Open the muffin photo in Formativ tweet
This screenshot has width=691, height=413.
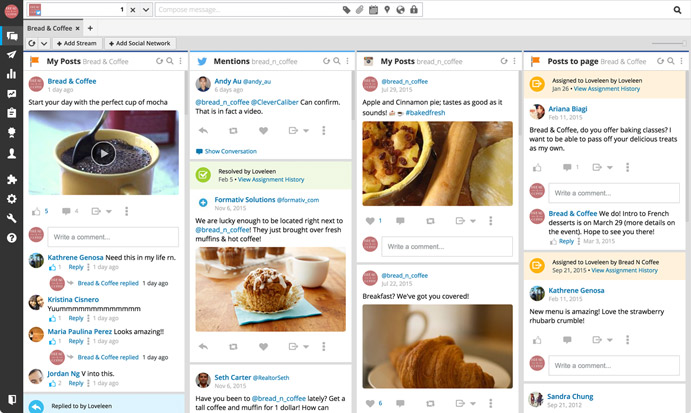pyautogui.click(x=271, y=289)
